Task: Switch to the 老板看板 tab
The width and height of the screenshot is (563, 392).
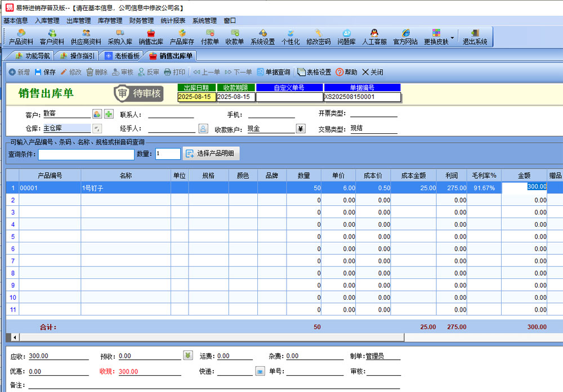Action: 122,56
